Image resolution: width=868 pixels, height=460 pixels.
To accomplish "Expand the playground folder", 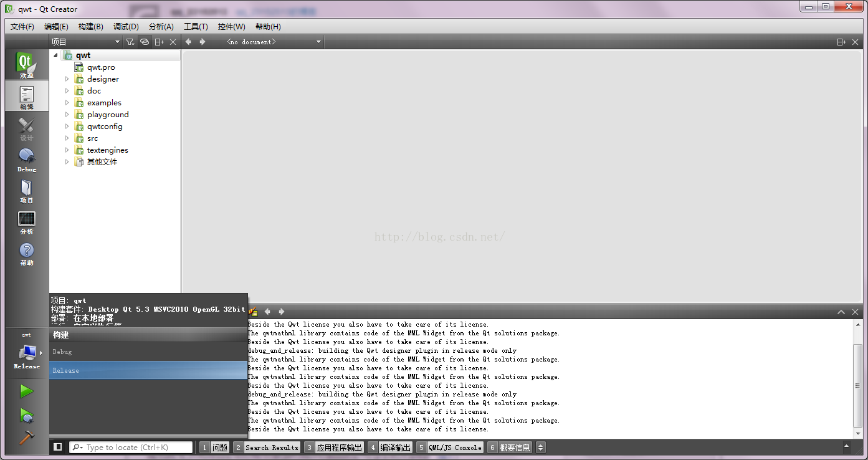I will click(x=67, y=115).
